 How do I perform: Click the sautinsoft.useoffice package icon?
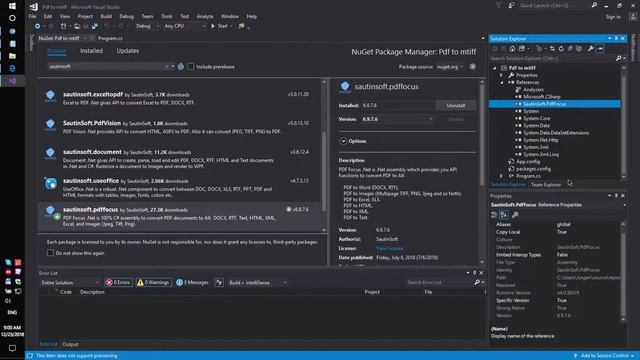pos(51,183)
